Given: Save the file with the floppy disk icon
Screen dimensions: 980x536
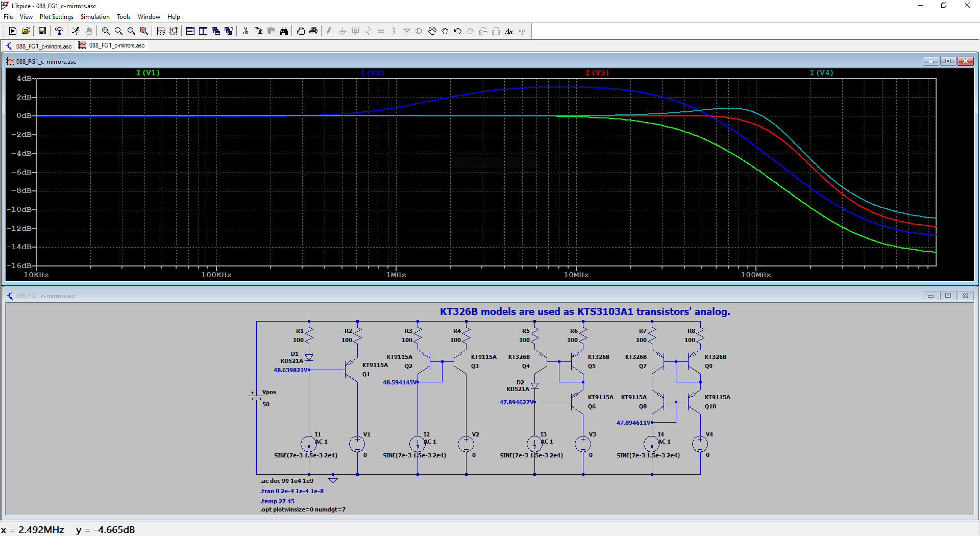Looking at the screenshot, I should [42, 31].
